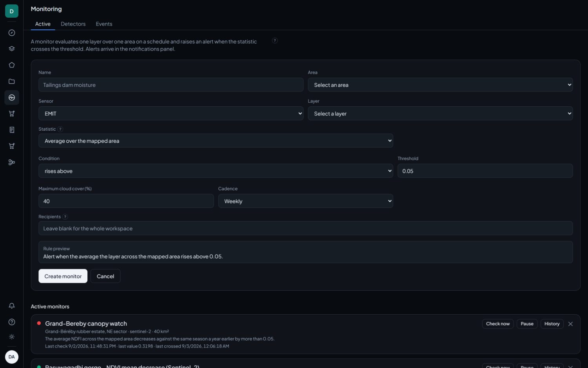Image resolution: width=588 pixels, height=368 pixels.
Task: Open the receipt document icon in sidebar
Action: 12,130
